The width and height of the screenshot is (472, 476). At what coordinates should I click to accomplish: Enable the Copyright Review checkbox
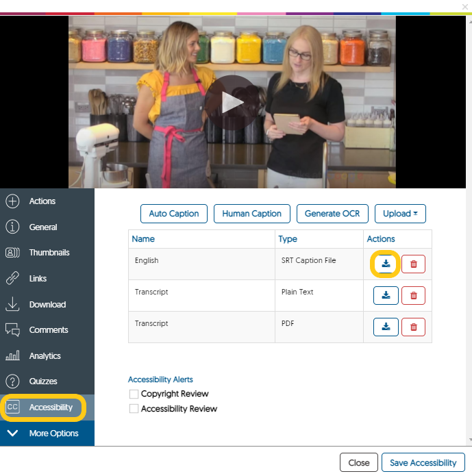(x=134, y=394)
